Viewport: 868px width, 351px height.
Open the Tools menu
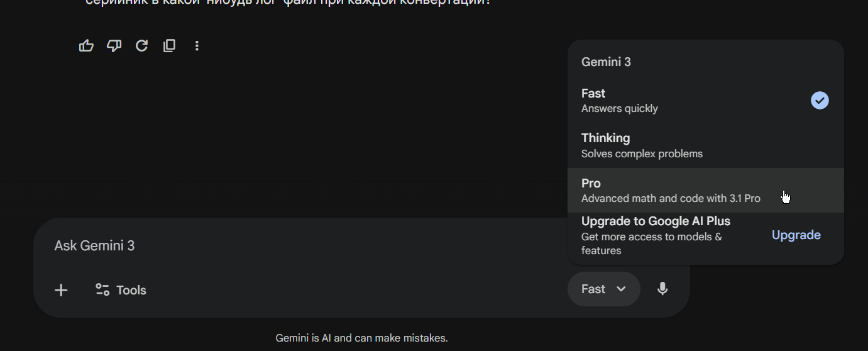(x=121, y=290)
